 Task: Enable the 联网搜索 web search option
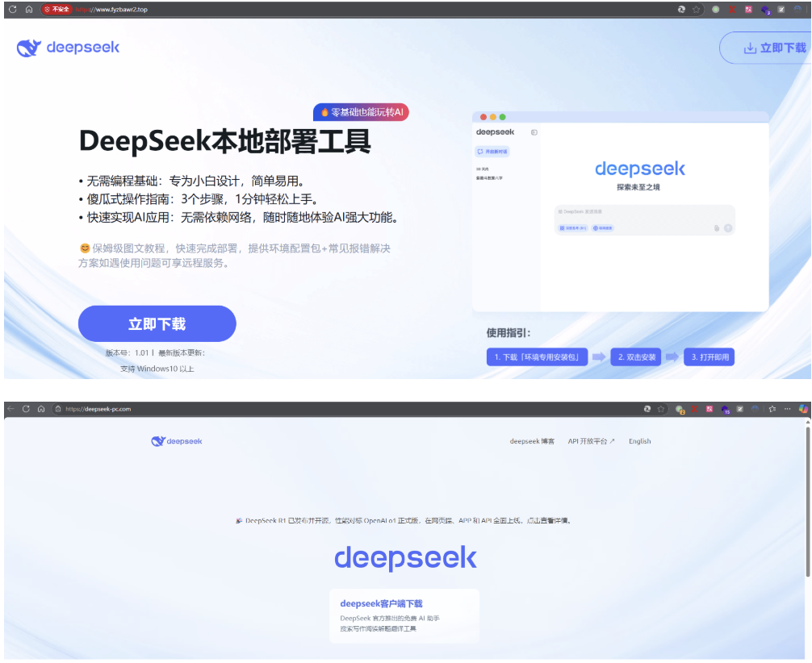(603, 228)
